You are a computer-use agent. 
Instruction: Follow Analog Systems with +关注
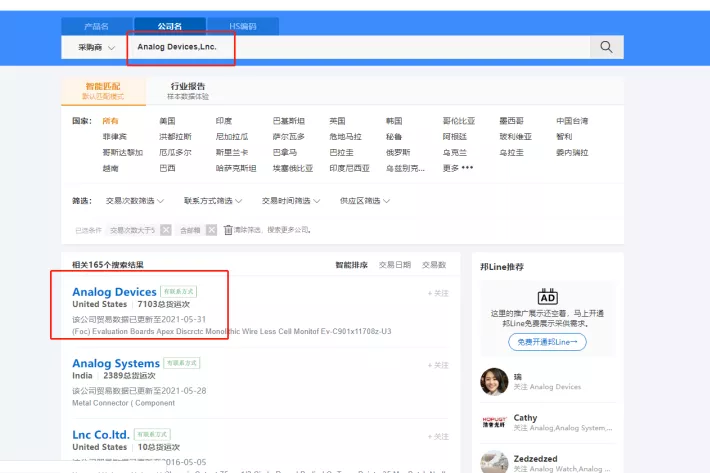click(438, 365)
